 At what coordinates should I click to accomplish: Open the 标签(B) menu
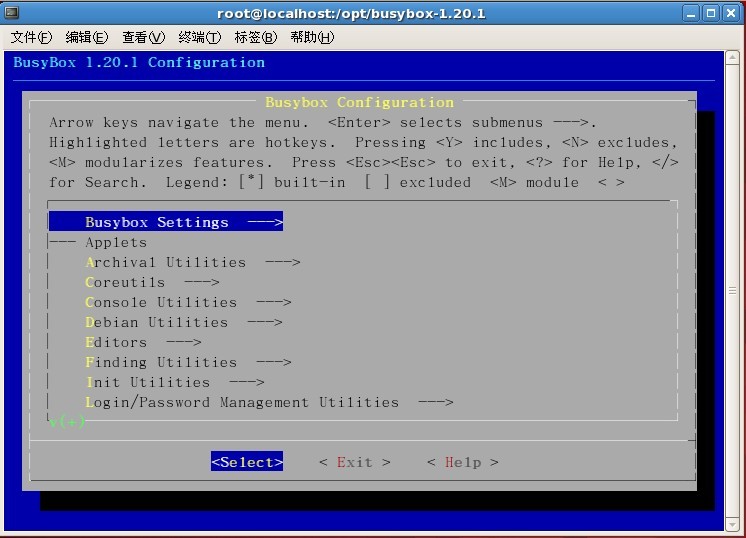point(255,37)
